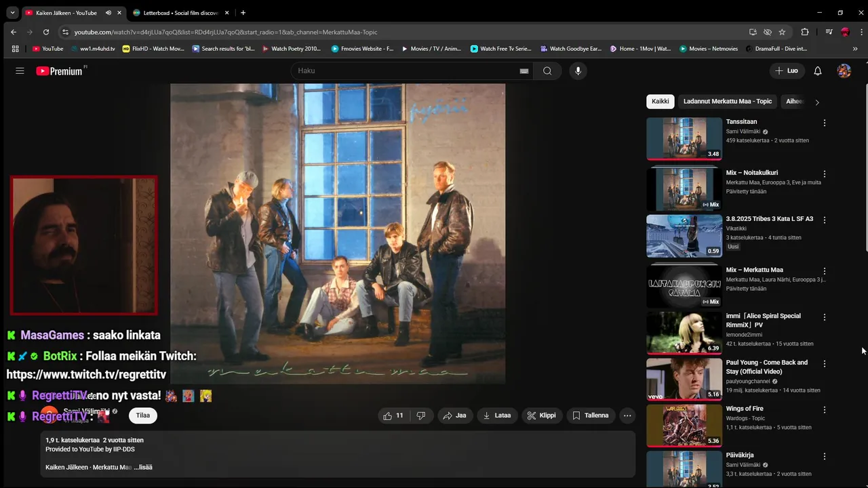Like the video with thumbs up
This screenshot has height=488, width=868.
point(393,415)
